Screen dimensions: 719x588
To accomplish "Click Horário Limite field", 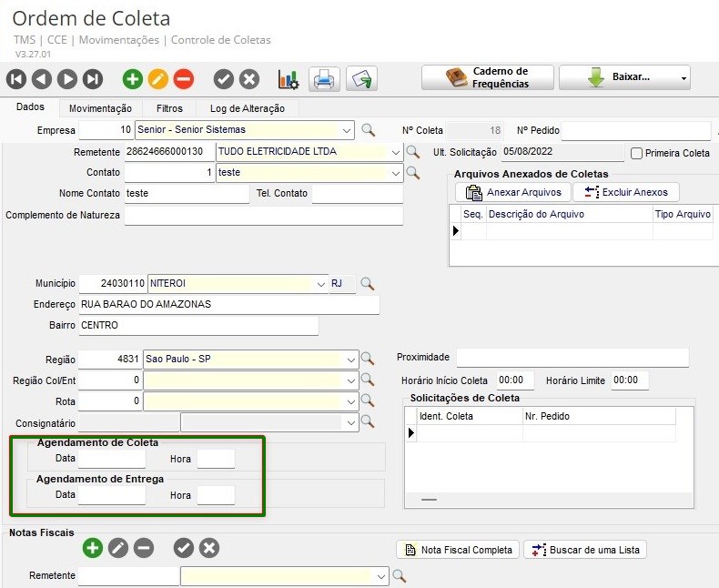I will (x=630, y=380).
